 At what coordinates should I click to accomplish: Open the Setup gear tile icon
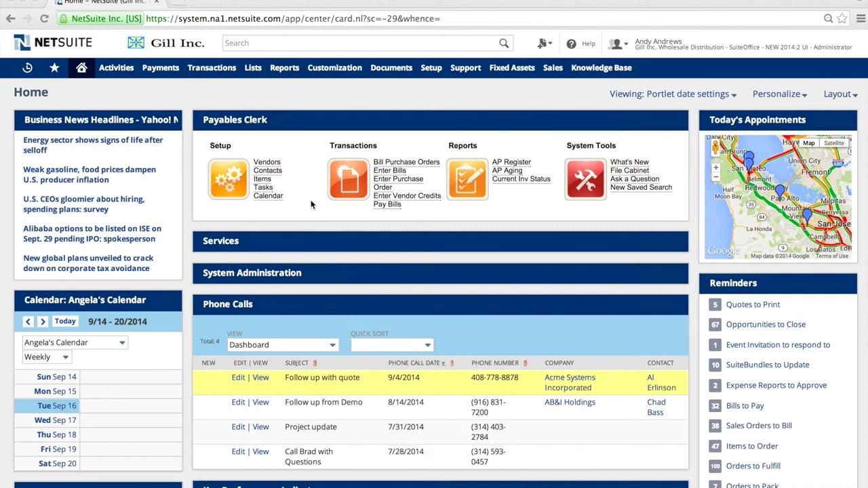click(x=229, y=179)
